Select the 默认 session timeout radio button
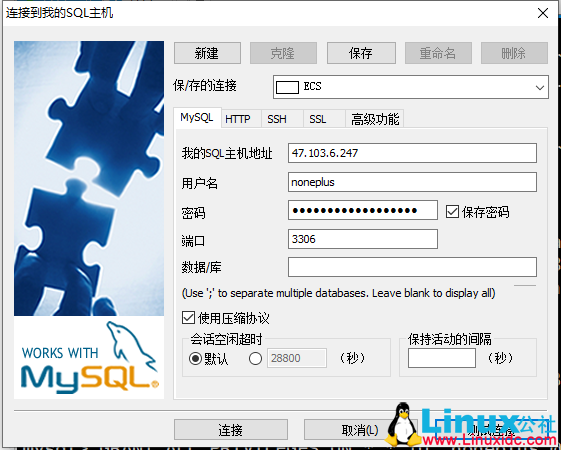 point(195,358)
